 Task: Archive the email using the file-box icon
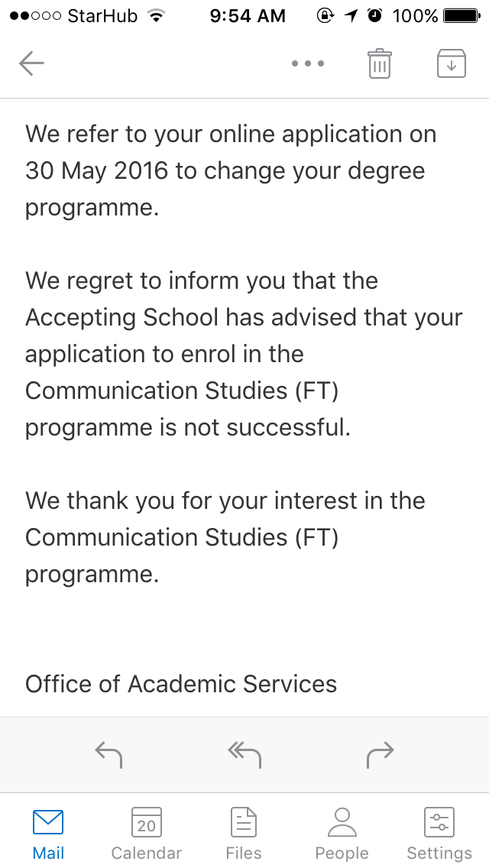(x=451, y=63)
